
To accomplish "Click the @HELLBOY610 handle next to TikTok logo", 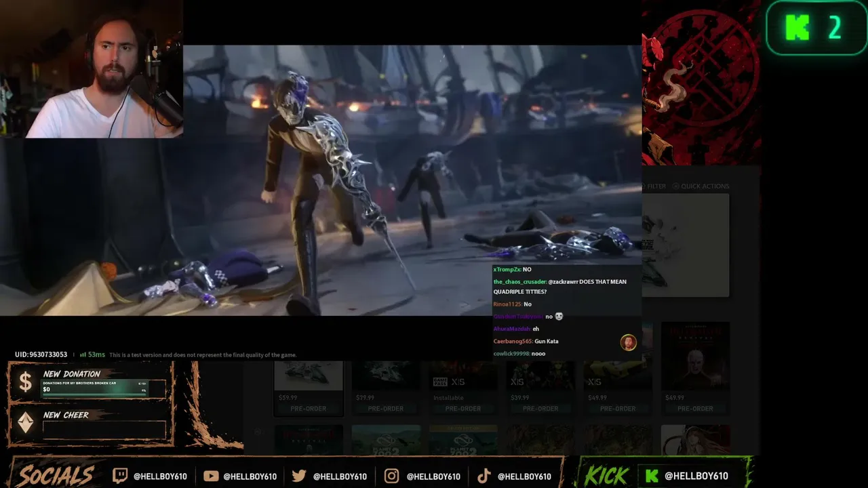I will [x=524, y=476].
